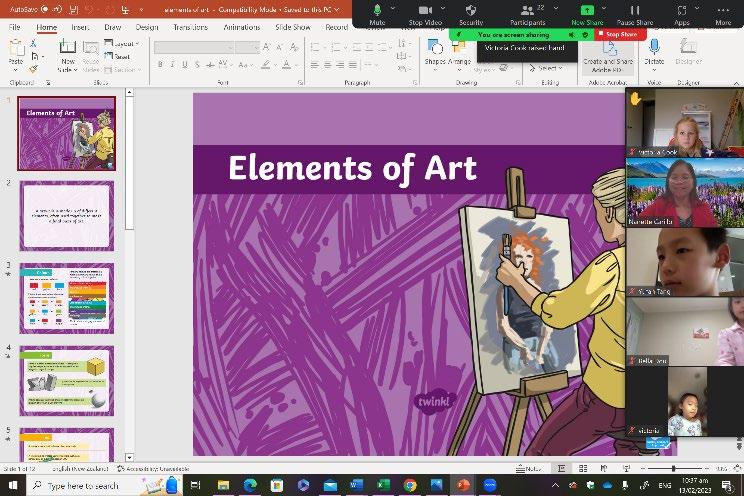744x496 pixels.
Task: Expand the arrow beside Zoom Apps
Action: (x=697, y=9)
